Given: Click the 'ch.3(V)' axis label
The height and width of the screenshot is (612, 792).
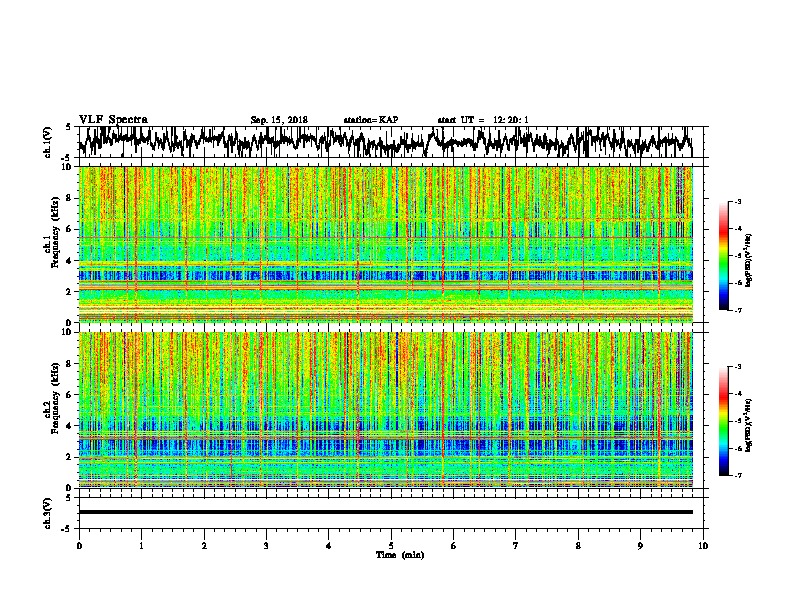Looking at the screenshot, I should pos(48,513).
